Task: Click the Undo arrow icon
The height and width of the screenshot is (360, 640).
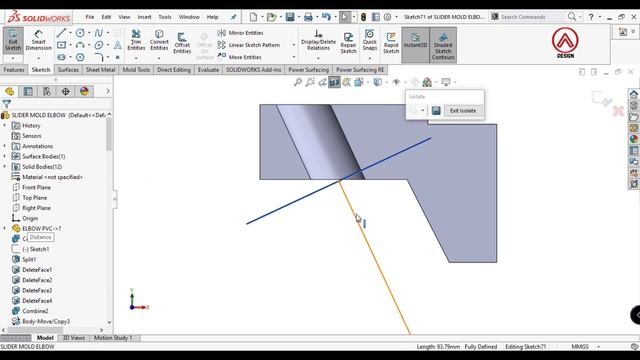Action: (x=326, y=17)
